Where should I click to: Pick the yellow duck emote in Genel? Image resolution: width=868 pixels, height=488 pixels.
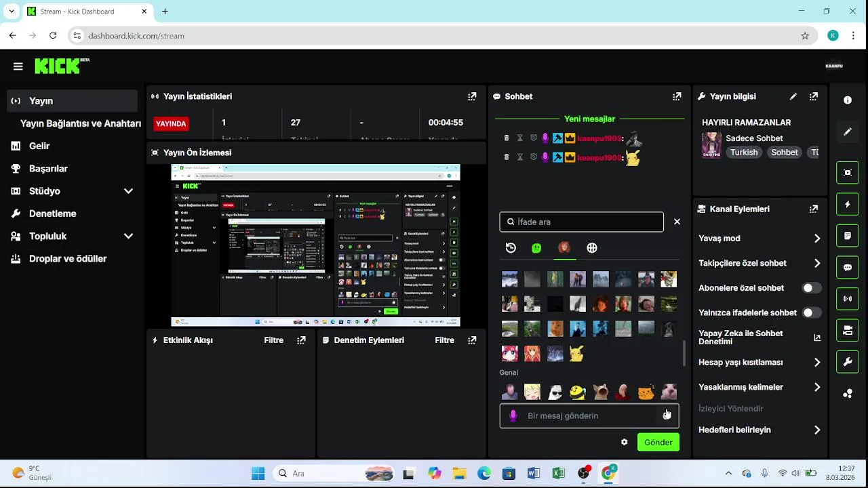pos(578,392)
